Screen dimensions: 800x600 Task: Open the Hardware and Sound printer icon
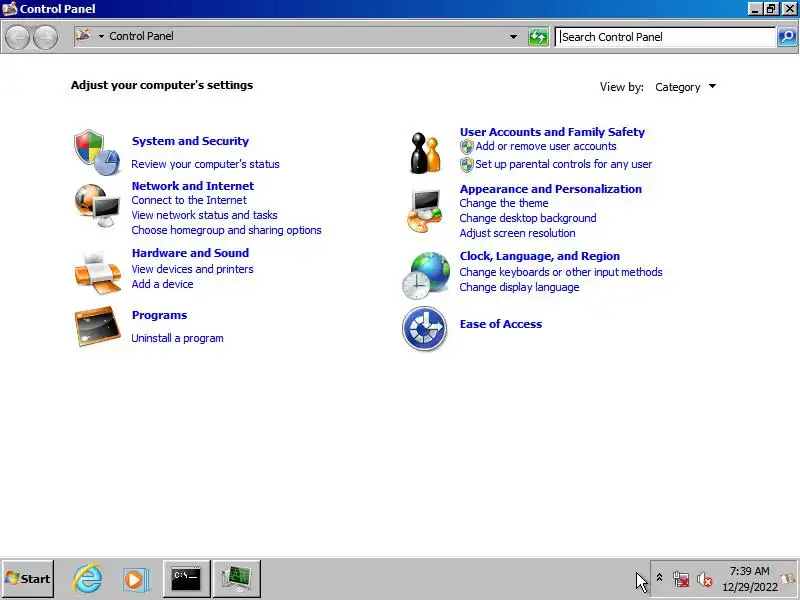97,272
